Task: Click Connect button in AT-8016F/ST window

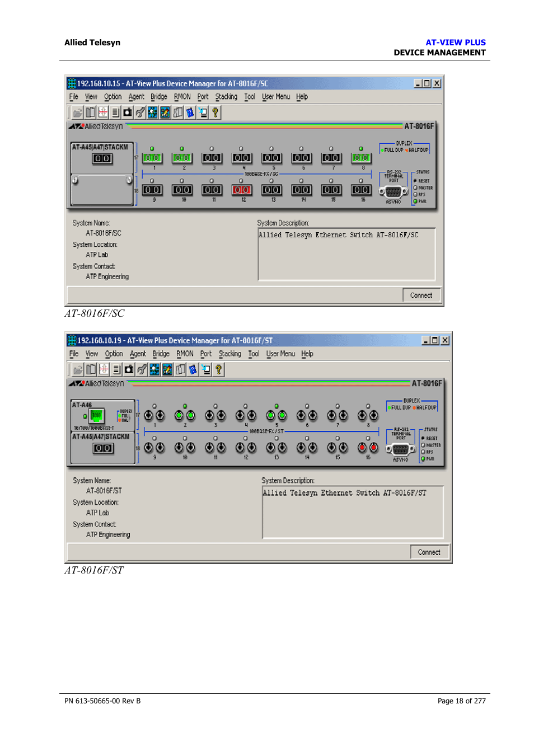Action: point(429,552)
